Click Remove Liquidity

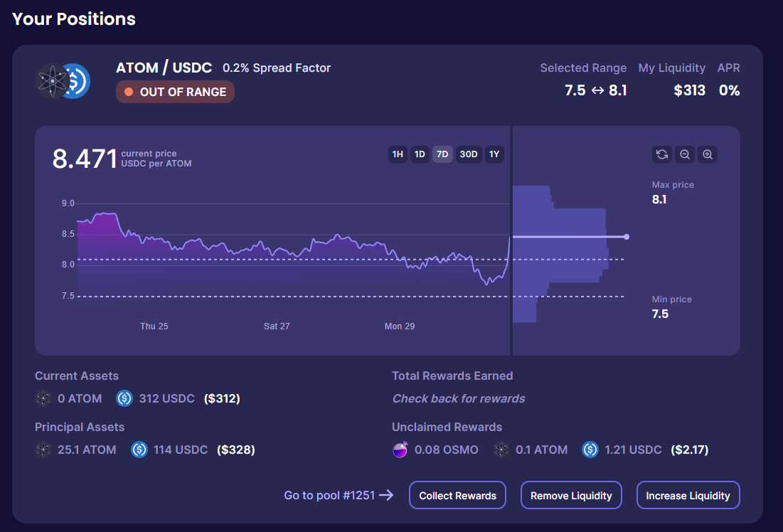coord(571,496)
